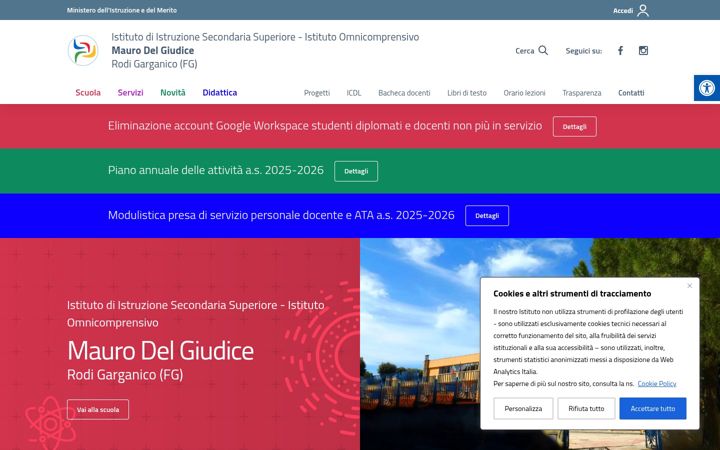Click Dettagli for Piano annuale delle attività
This screenshot has width=720, height=450.
pyautogui.click(x=356, y=171)
